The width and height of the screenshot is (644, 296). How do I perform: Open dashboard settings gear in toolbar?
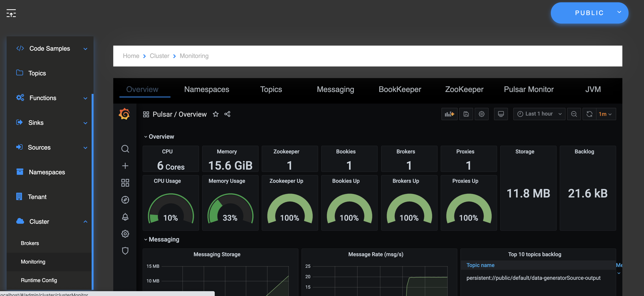[481, 114]
